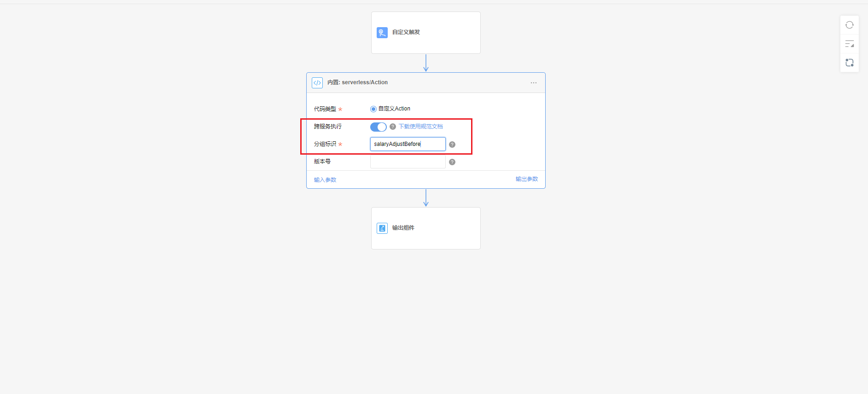
Task: Click the help icon beside 跨服务执行 toggle
Action: click(393, 127)
